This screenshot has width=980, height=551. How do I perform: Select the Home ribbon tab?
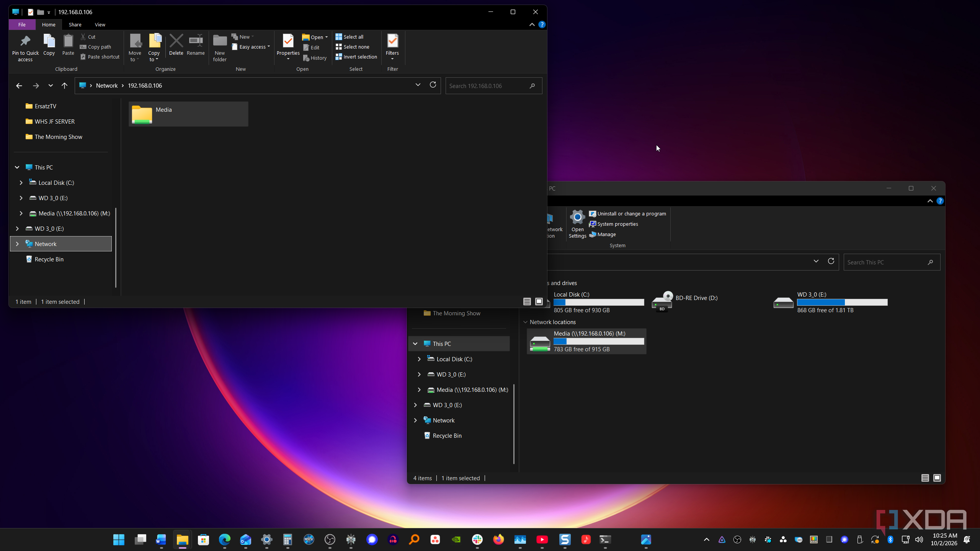tap(49, 24)
